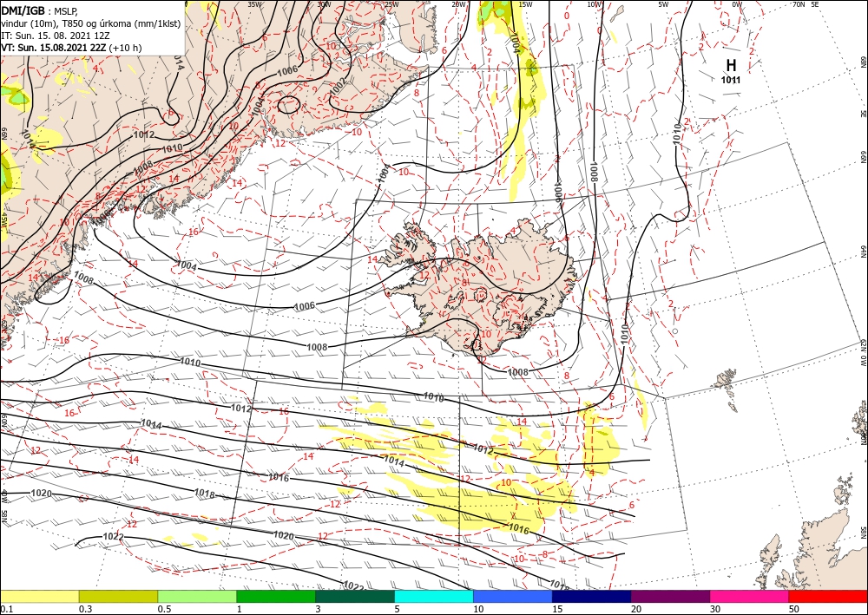Click the '15W' longitude label at top
The height and width of the screenshot is (615, 868).
(x=526, y=4)
